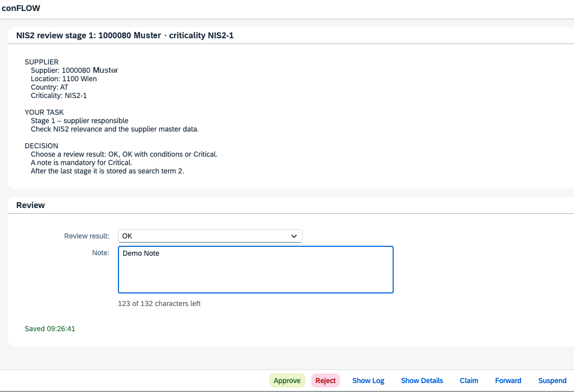574x392 pixels.
Task: Suspend the current task
Action: [552, 380]
